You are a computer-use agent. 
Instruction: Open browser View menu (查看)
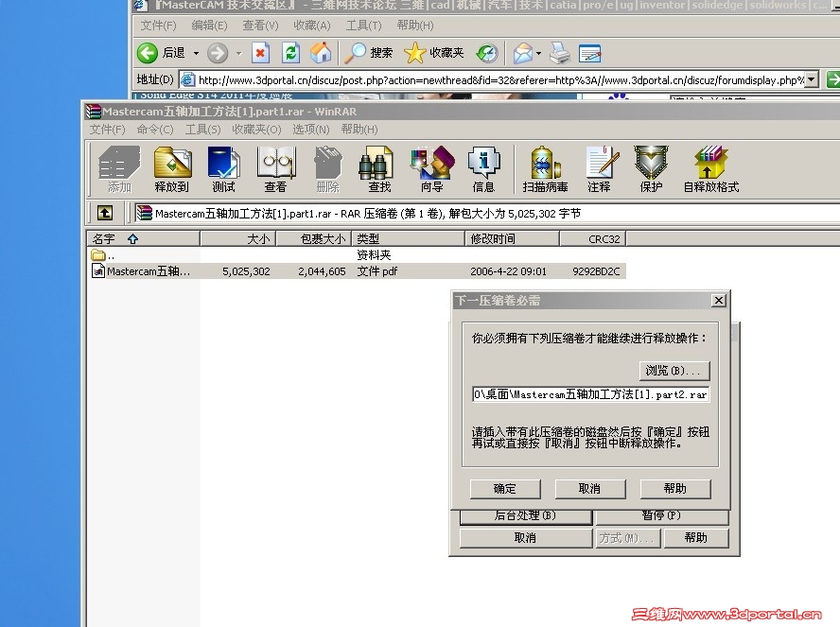(x=260, y=26)
